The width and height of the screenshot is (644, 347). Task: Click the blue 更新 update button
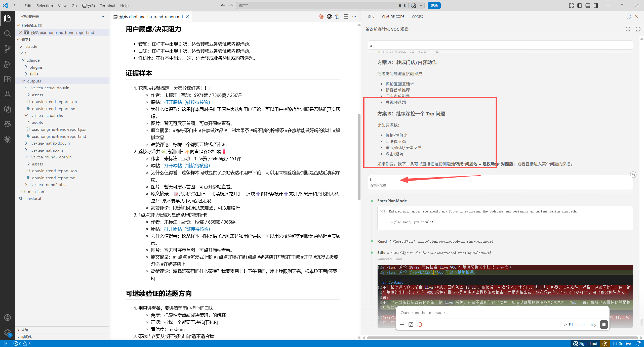[434, 6]
